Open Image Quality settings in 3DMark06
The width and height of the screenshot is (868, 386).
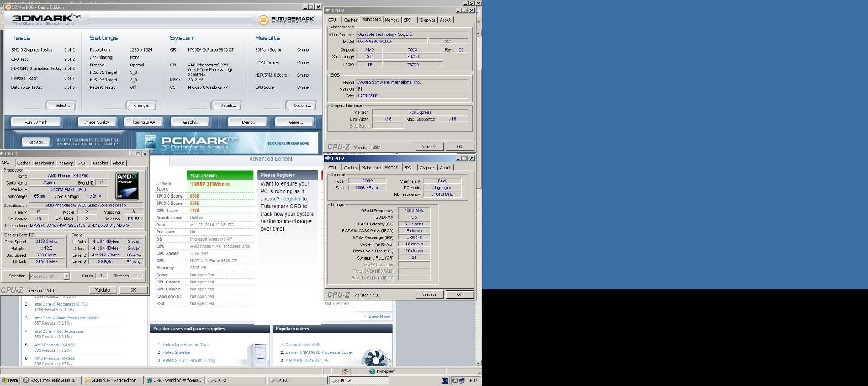tap(98, 122)
